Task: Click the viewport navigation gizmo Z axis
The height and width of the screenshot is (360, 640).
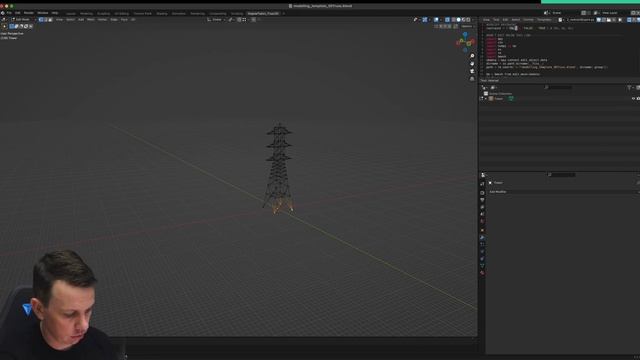Action: (465, 35)
